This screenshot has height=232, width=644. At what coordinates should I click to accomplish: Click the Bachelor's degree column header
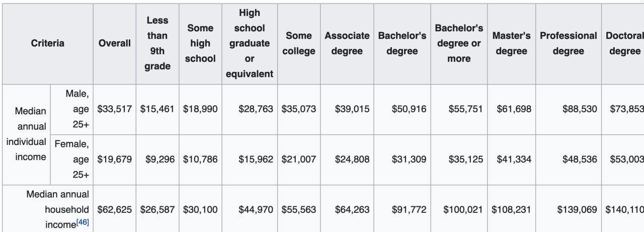402,43
